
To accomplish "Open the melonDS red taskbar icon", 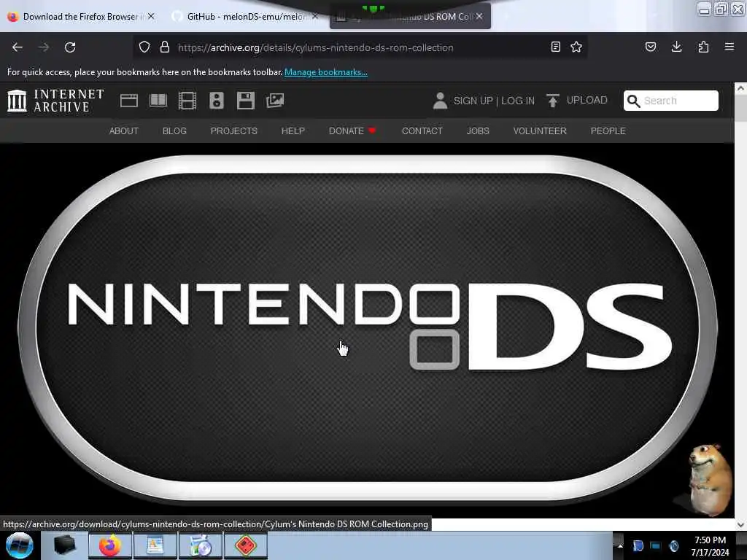I will 246,545.
